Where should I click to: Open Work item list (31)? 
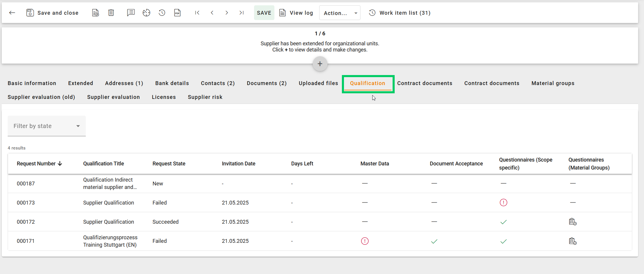[400, 13]
